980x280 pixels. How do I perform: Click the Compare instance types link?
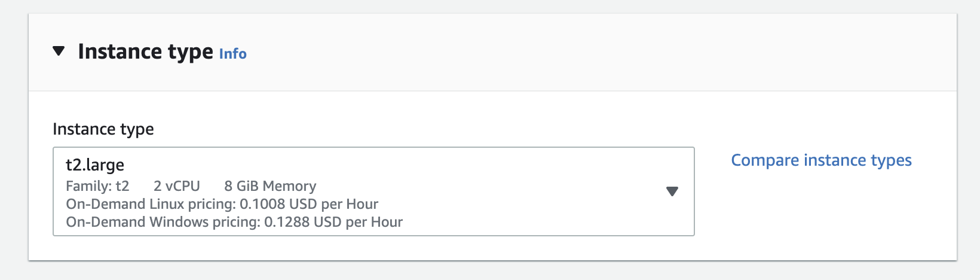tap(821, 160)
